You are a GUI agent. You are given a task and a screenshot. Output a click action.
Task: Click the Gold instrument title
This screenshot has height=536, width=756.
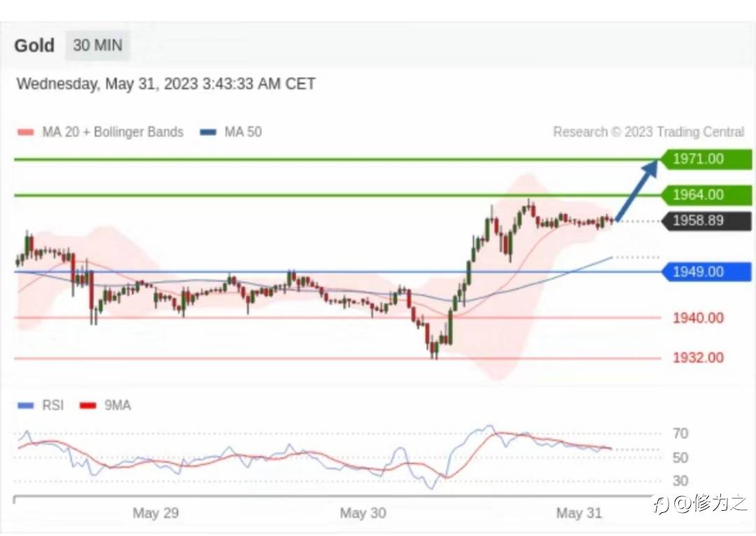[x=34, y=46]
